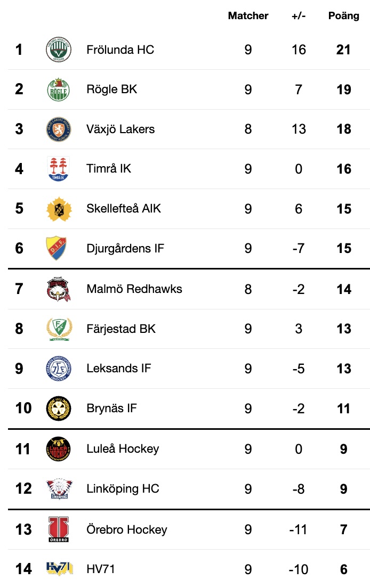Select the Örebro Hockey table row name
This screenshot has width=370, height=588.
point(126,529)
